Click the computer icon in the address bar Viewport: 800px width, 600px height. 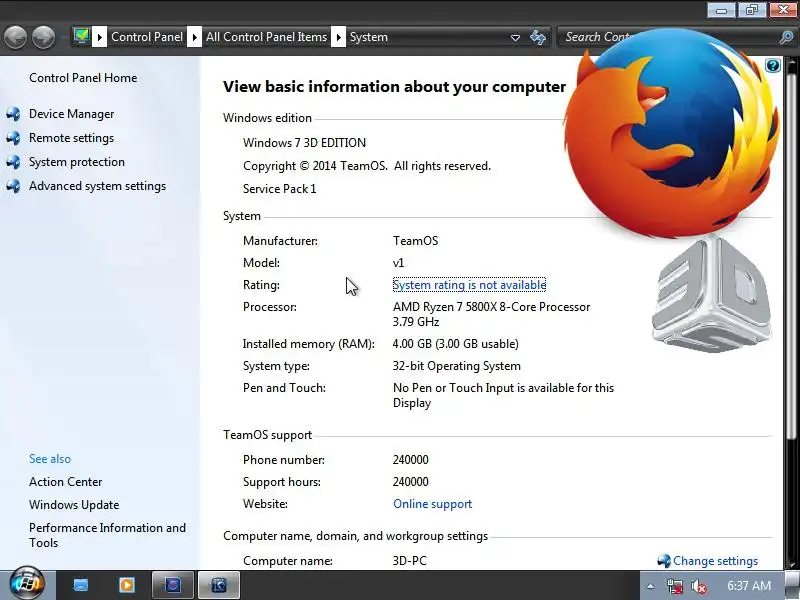click(x=82, y=36)
